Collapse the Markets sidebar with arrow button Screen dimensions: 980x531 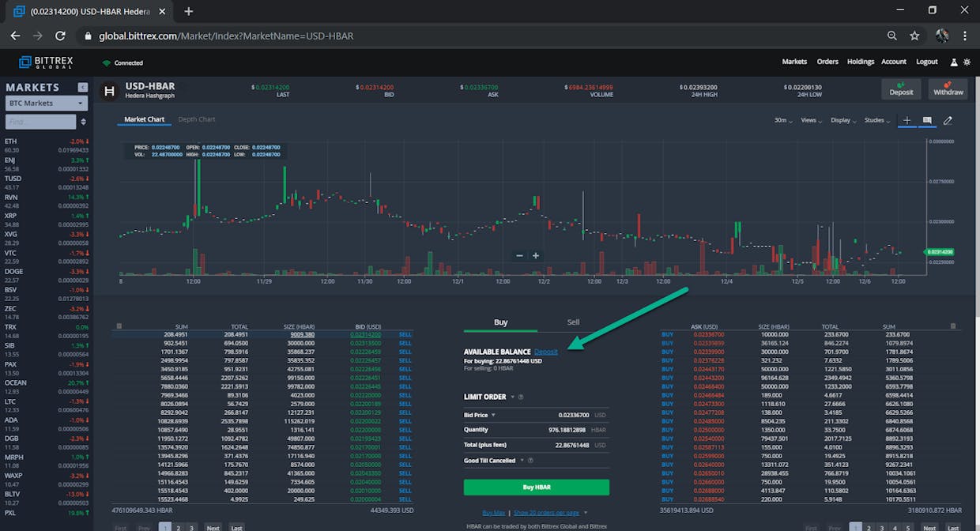(x=82, y=87)
